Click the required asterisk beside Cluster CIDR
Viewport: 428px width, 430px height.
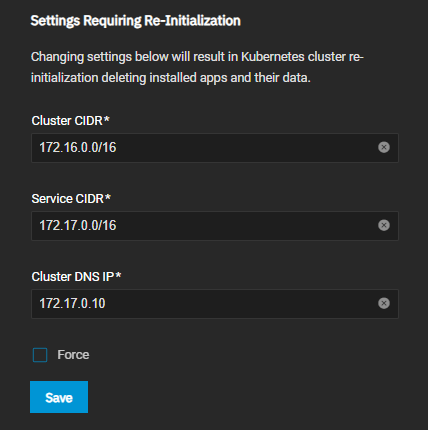click(106, 119)
